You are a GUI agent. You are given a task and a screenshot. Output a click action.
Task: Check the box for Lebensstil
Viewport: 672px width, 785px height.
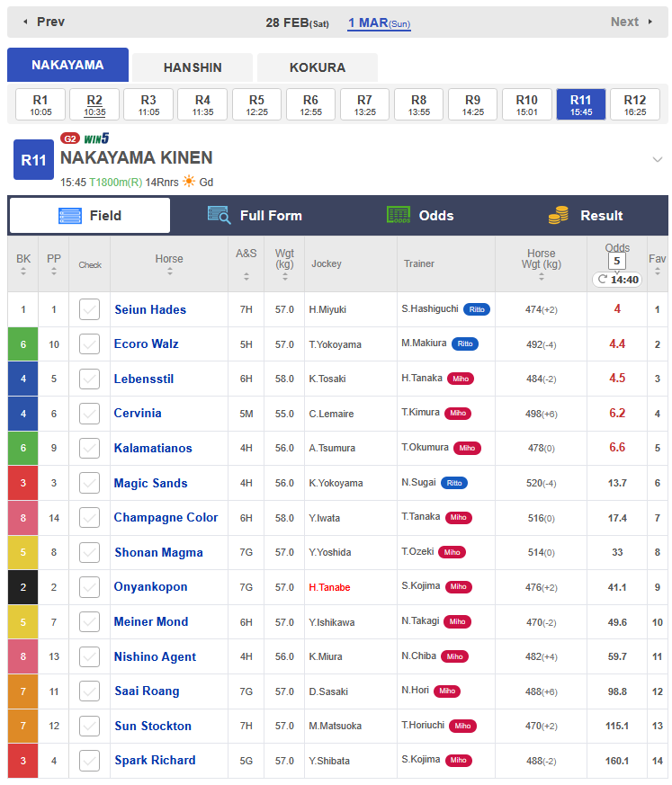point(90,379)
